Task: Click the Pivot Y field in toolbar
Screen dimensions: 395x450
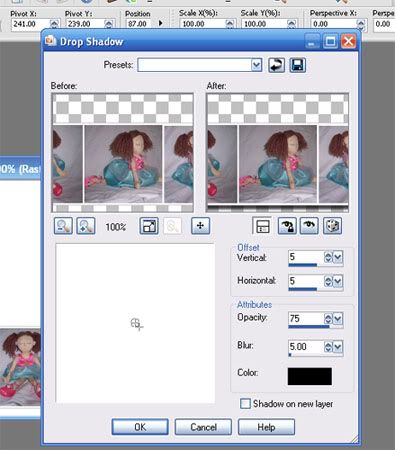Action: (x=84, y=24)
